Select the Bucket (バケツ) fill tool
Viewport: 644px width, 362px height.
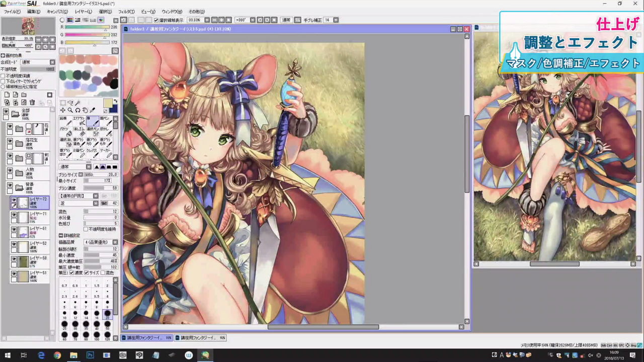tap(65, 132)
